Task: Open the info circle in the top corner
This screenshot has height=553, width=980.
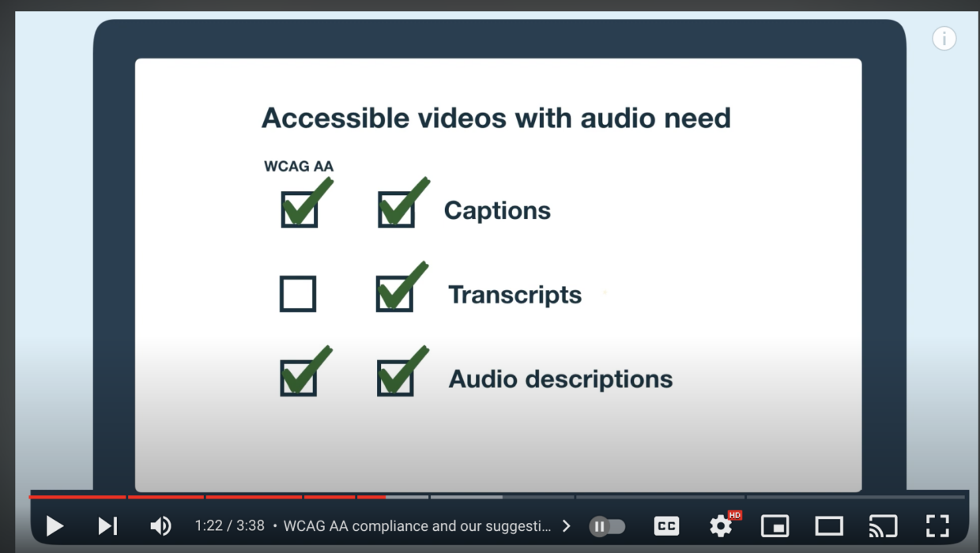Action: [944, 38]
